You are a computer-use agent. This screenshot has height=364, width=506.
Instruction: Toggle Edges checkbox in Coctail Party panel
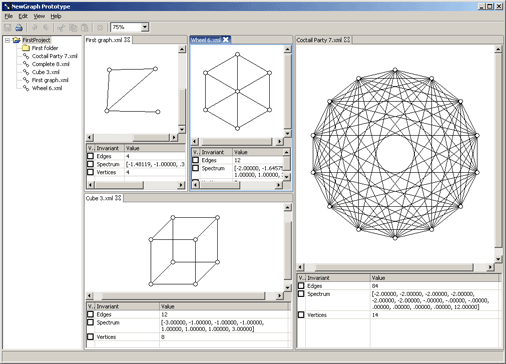(x=301, y=286)
